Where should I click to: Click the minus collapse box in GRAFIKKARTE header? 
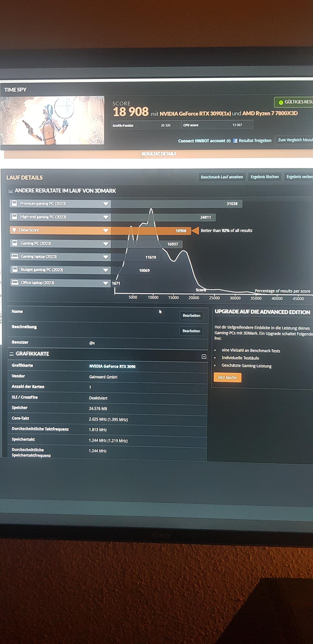[x=204, y=357]
